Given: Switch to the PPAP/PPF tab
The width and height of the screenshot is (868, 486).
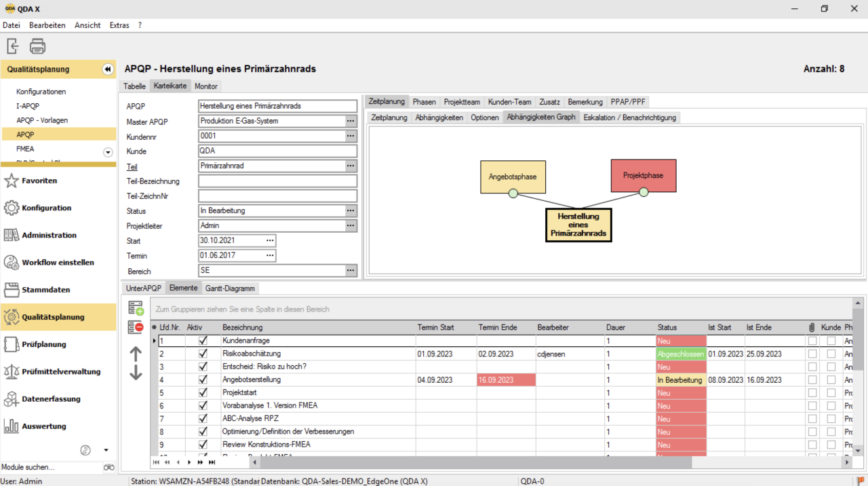Looking at the screenshot, I should point(628,102).
